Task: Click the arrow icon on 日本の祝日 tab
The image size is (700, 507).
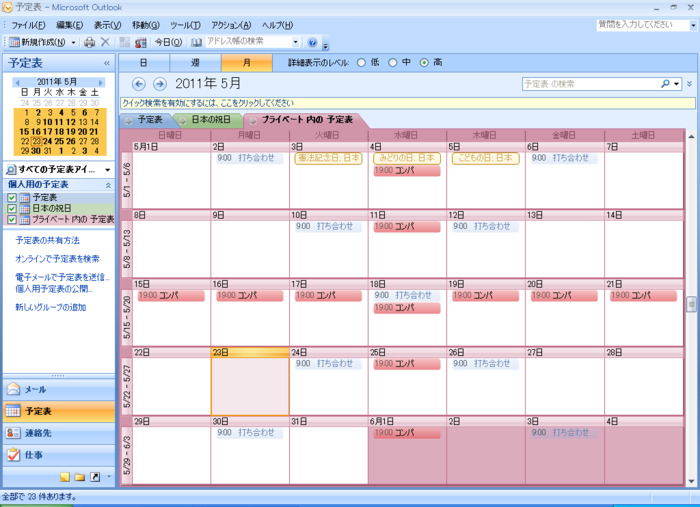Action: (x=183, y=121)
